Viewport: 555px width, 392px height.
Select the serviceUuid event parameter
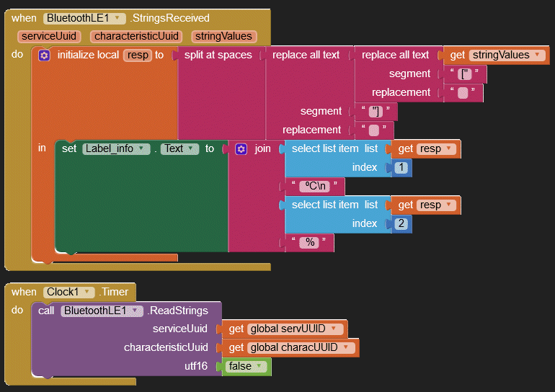click(49, 36)
